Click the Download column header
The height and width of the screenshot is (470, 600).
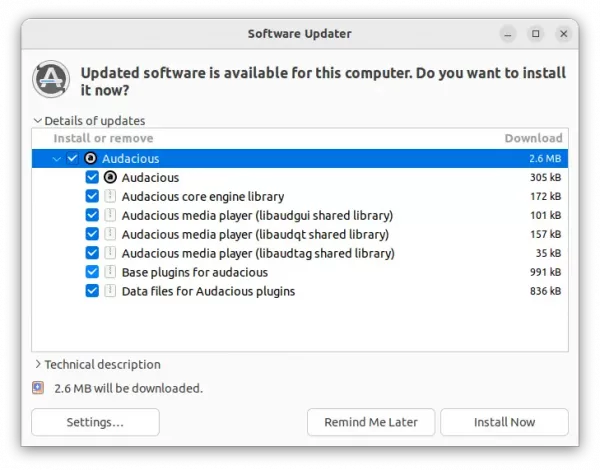[533, 138]
